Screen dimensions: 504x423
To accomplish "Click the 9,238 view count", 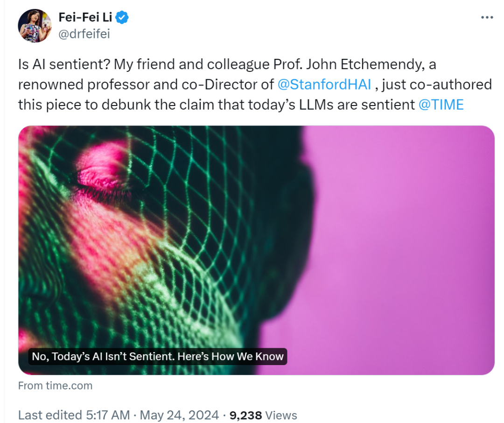I will (x=245, y=415).
